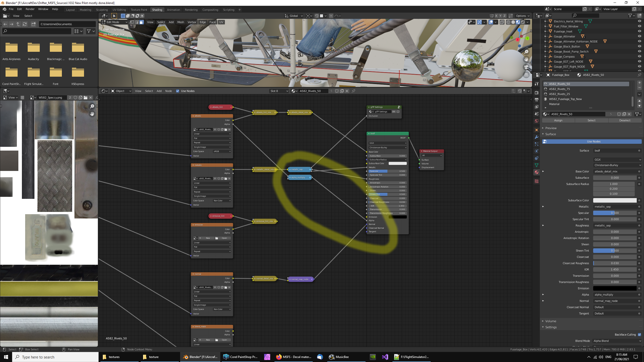Click the Assign button
The height and width of the screenshot is (362, 644).
tap(558, 120)
